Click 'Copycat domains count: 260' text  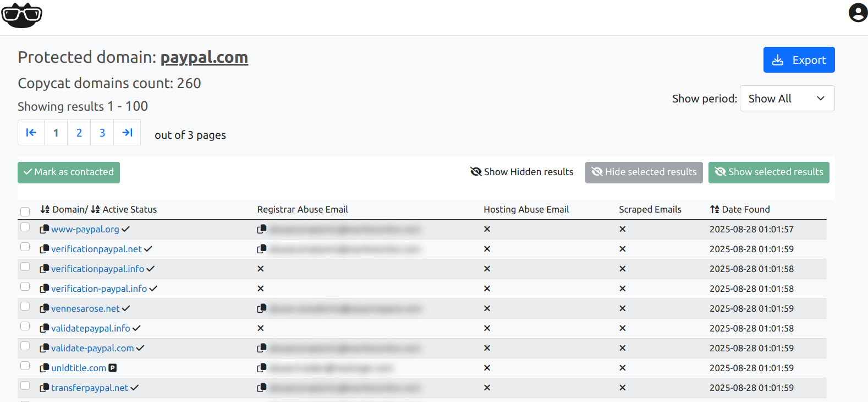tap(109, 83)
